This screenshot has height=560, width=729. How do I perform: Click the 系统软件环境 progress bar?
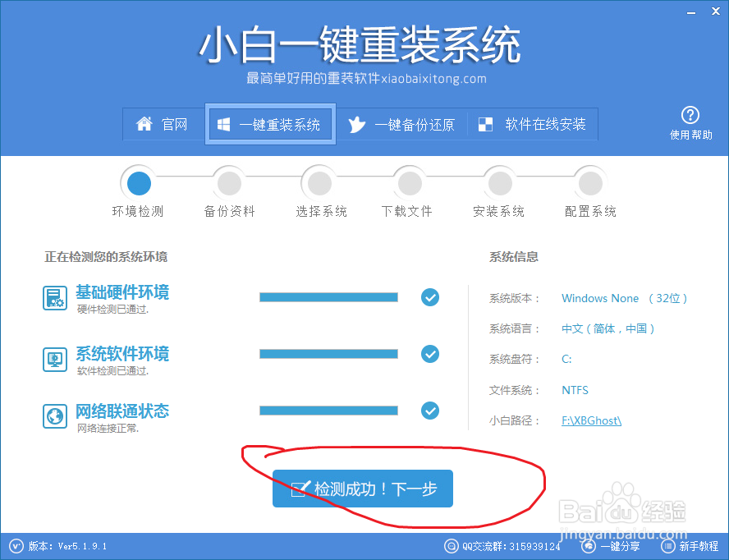click(328, 354)
